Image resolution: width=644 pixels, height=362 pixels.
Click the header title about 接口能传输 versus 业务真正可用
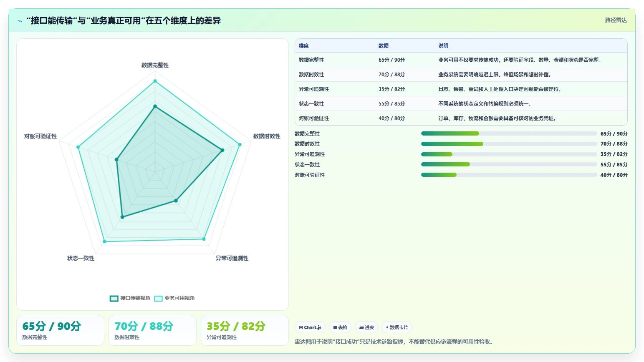click(124, 20)
